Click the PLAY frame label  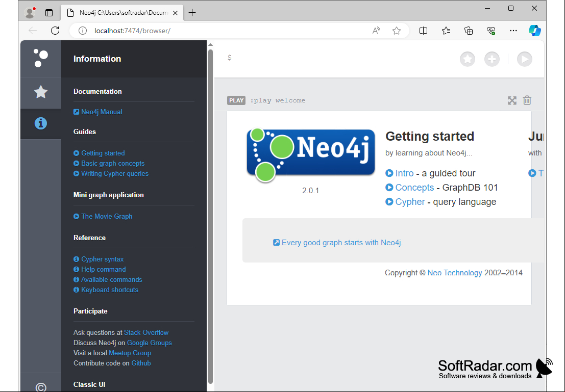[x=236, y=100]
